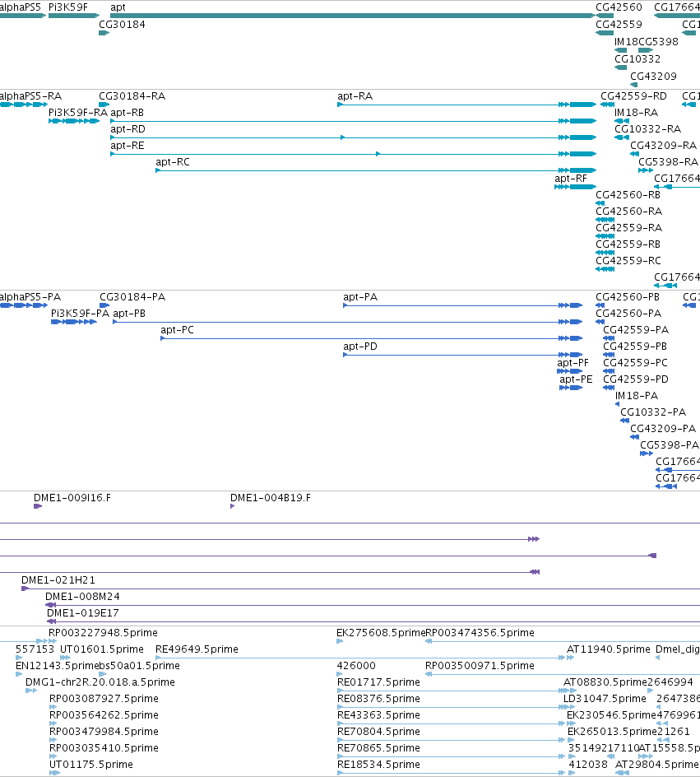Select the apt-RB transcript label
This screenshot has width=700, height=777.
[127, 113]
